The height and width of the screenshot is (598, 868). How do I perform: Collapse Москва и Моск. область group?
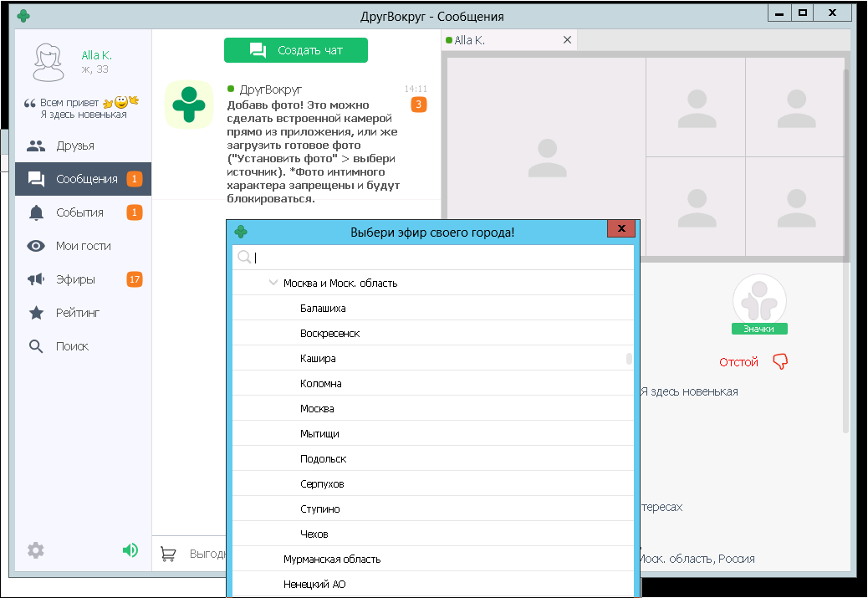(273, 283)
